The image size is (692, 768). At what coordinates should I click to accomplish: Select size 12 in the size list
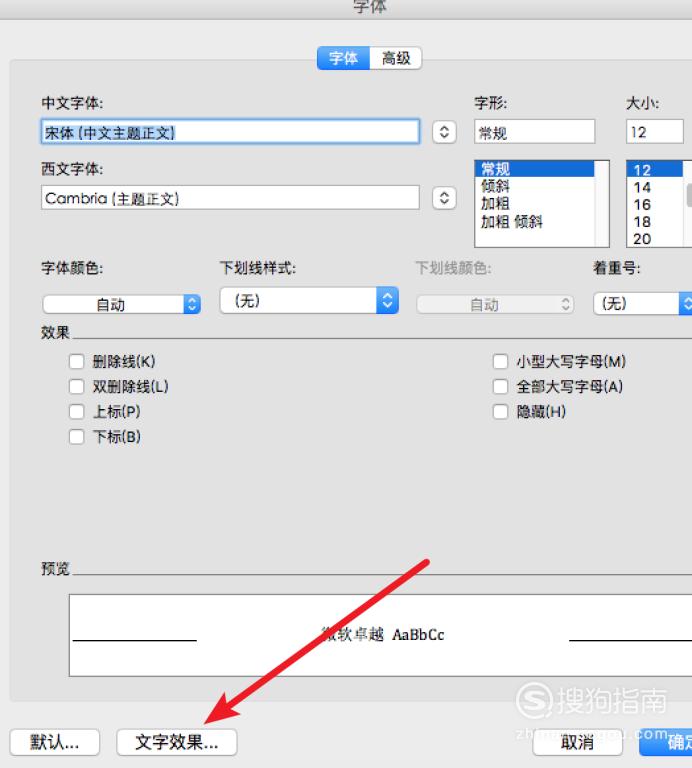(655, 169)
